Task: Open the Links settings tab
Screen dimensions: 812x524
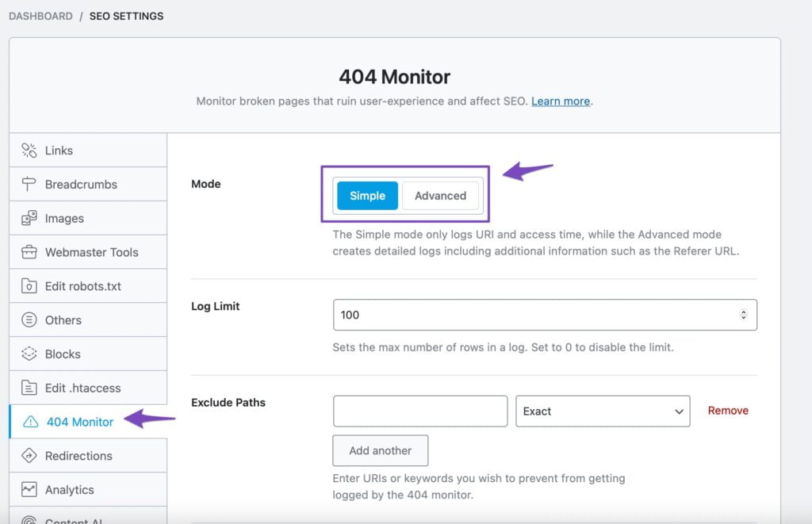Action: [x=88, y=150]
